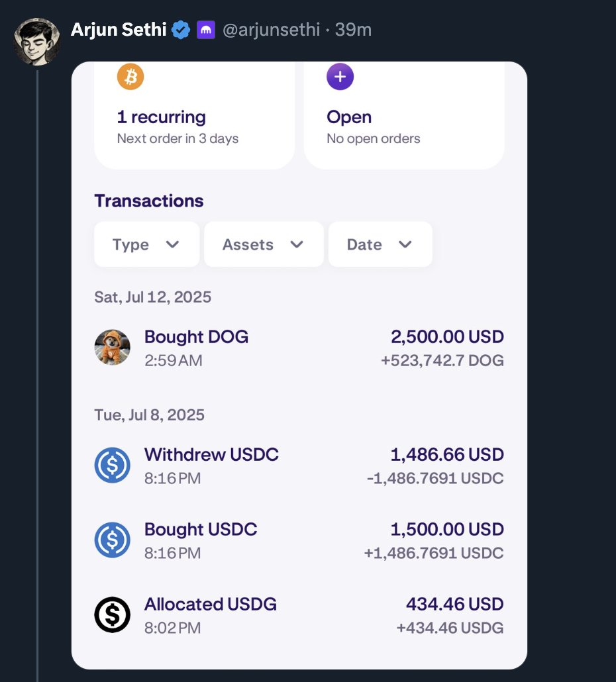Open the Date filter dropdown
Viewport: 616px width, 682px height.
click(380, 244)
